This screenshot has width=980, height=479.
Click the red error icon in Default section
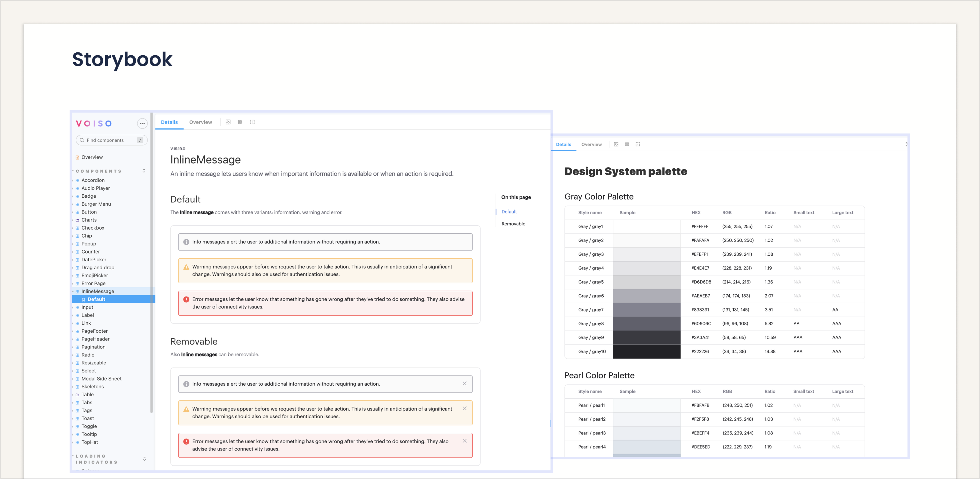186,300
